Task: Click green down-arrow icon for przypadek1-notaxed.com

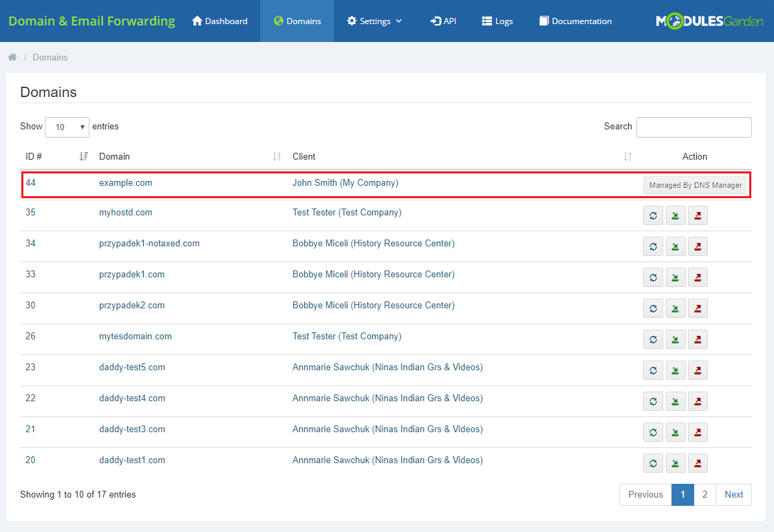Action: click(676, 246)
